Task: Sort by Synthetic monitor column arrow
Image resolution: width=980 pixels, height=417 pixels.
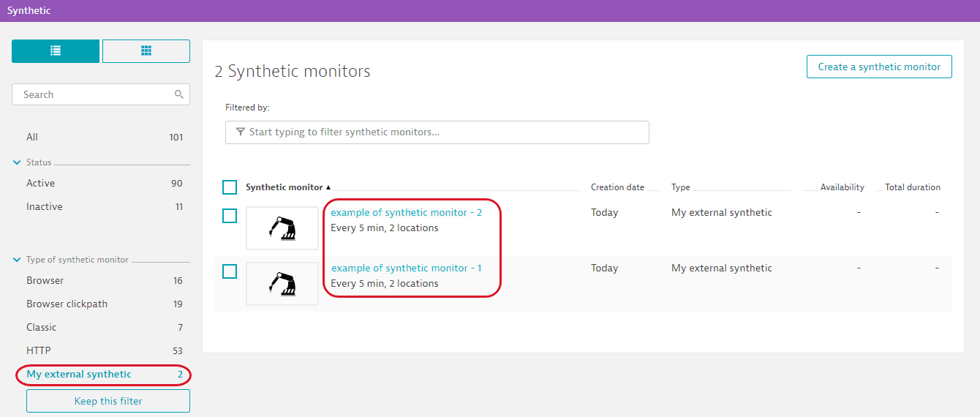Action: 328,188
